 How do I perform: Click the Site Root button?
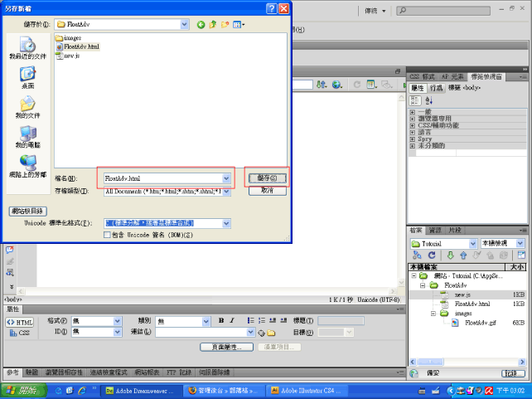coord(27,211)
